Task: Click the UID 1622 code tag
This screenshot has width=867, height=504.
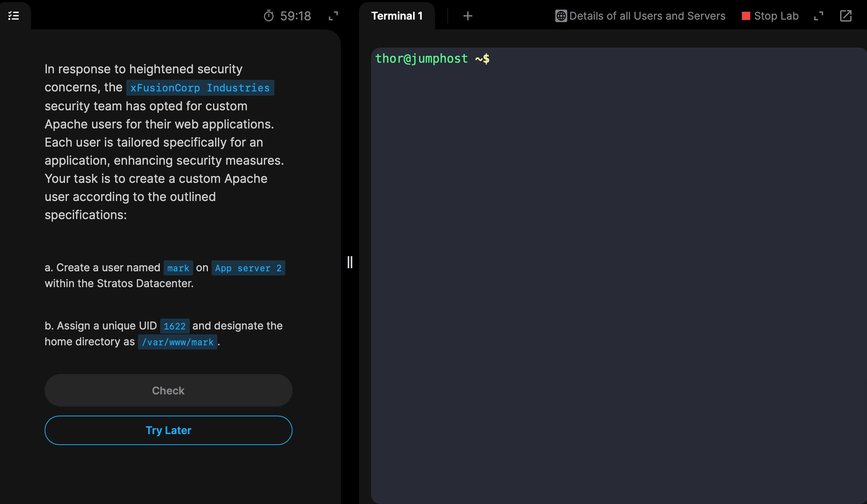Action: pos(174,326)
